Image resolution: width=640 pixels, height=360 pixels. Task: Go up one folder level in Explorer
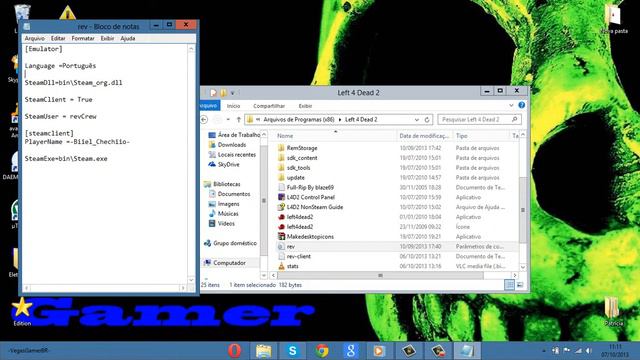pos(239,120)
